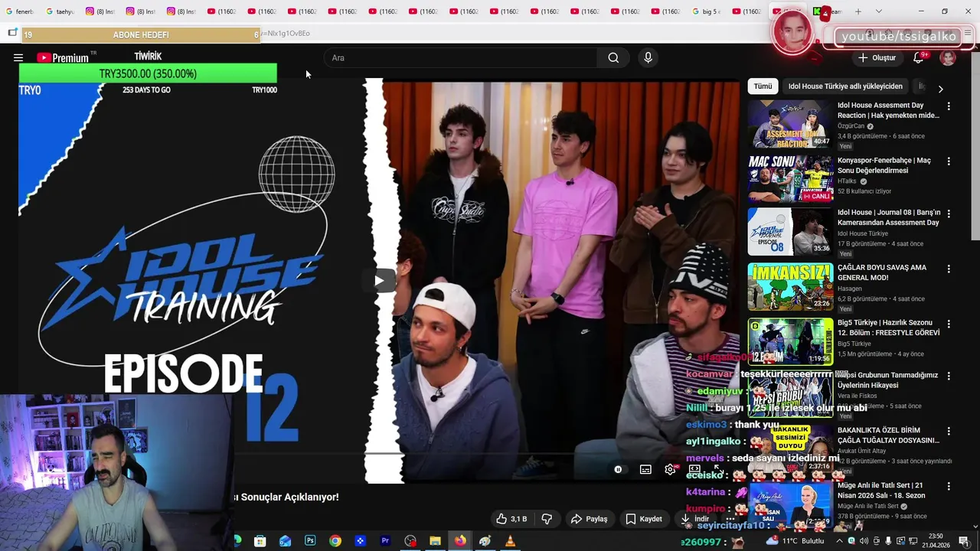Switch to the big 5 browser tab

click(x=706, y=11)
